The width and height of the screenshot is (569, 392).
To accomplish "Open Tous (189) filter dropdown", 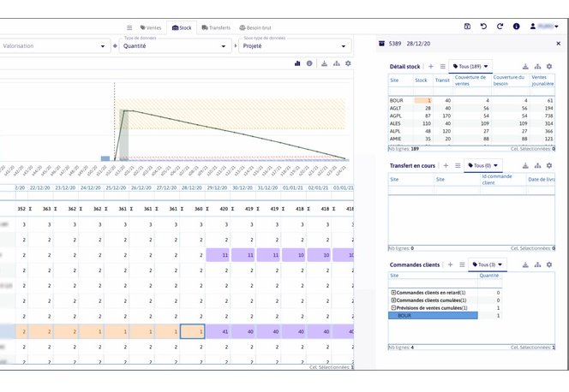I will (471, 66).
